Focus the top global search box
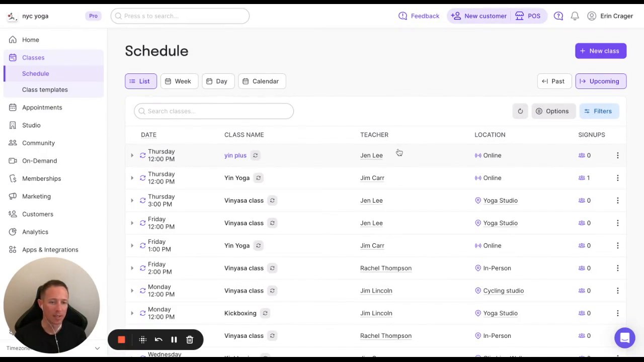This screenshot has height=362, width=644. pyautogui.click(x=180, y=16)
